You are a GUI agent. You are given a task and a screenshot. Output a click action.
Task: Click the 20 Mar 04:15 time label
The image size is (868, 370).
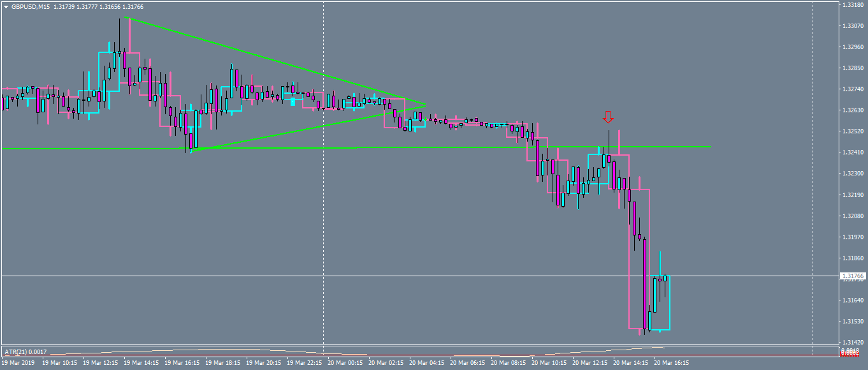427,362
